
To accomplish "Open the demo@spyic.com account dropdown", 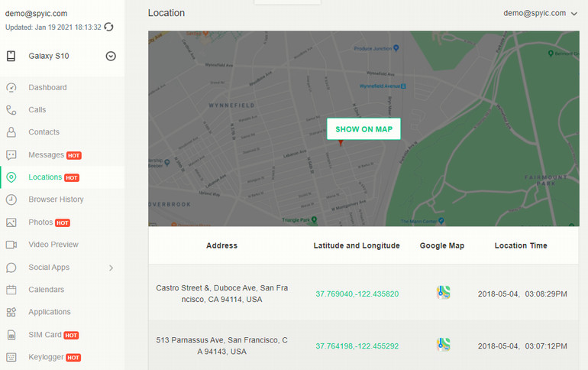I will [x=540, y=14].
